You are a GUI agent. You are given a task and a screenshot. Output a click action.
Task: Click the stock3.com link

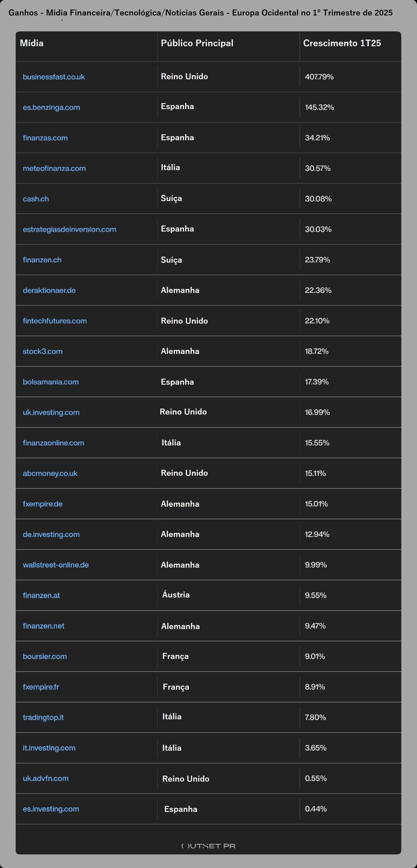click(x=42, y=352)
